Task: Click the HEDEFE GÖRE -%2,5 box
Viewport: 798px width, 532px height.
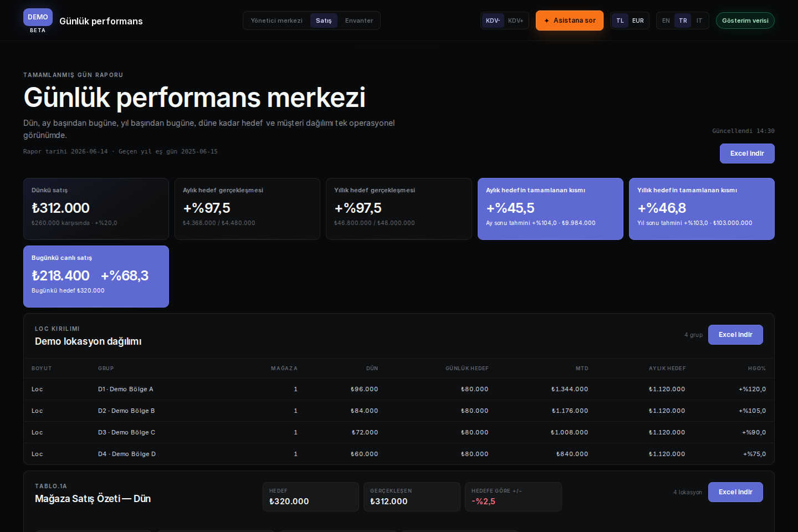Action: (x=513, y=497)
